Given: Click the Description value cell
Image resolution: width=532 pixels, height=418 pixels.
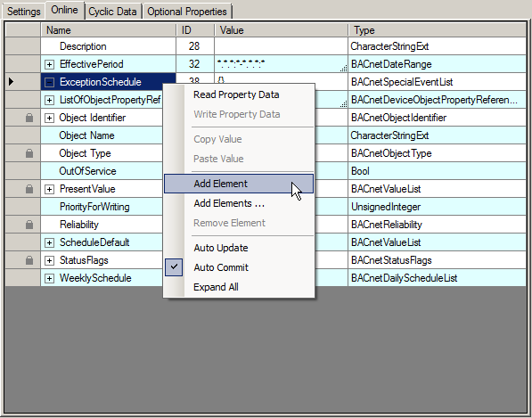Looking at the screenshot, I should pyautogui.click(x=281, y=46).
